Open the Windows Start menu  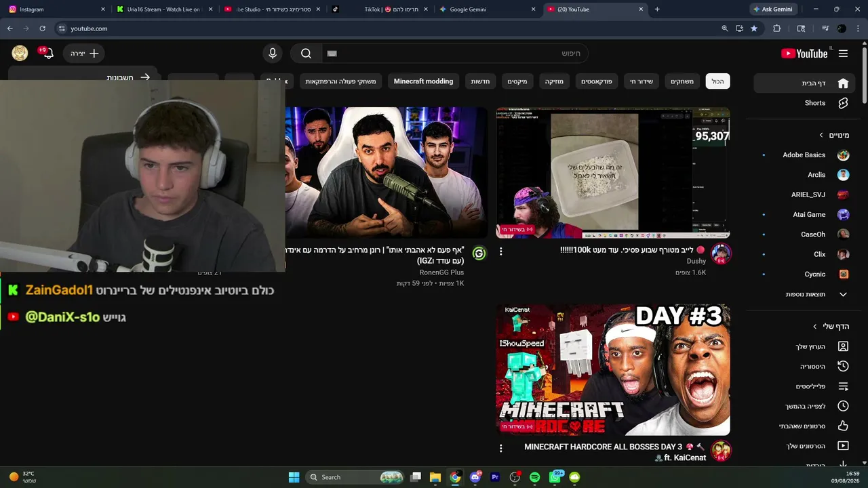pos(294,477)
